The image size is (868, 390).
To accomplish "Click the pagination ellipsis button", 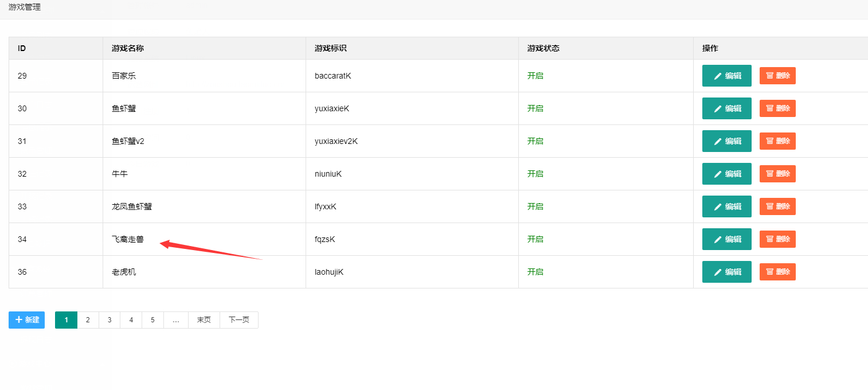I will 176,320.
